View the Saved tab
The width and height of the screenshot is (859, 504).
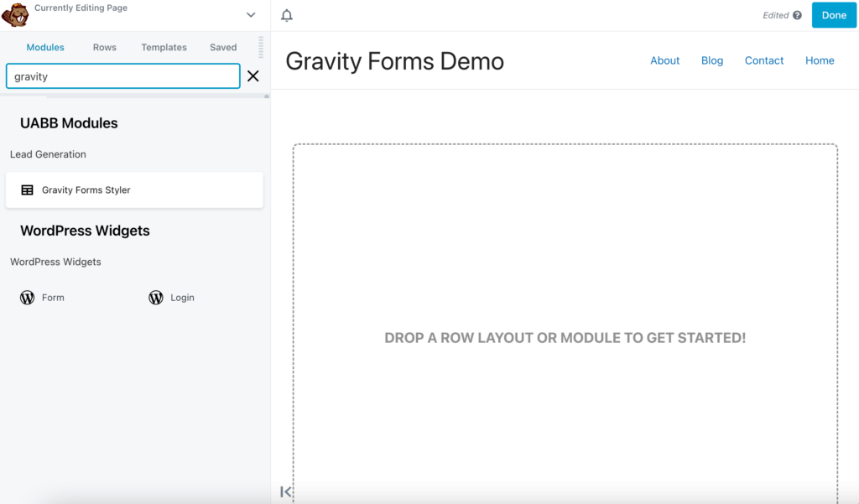(222, 47)
